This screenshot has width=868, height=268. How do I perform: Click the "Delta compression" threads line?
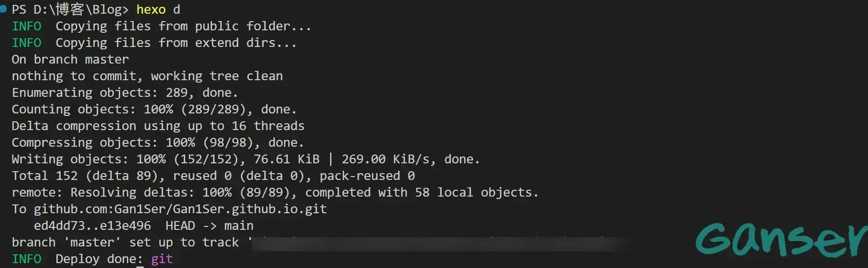(158, 126)
